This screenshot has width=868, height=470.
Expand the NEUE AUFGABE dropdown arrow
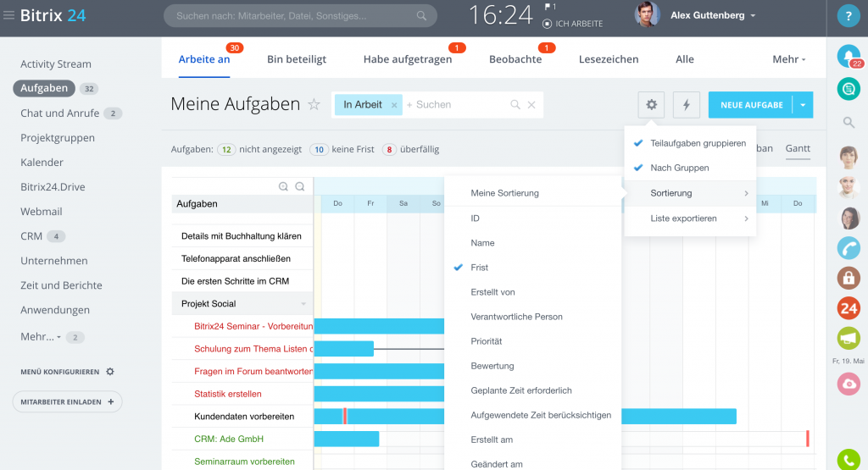point(803,104)
